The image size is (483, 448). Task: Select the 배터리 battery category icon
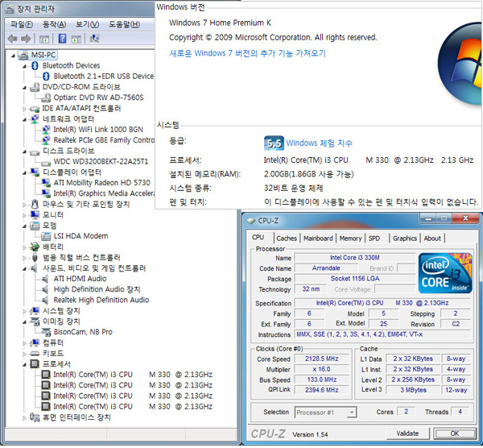click(x=35, y=247)
